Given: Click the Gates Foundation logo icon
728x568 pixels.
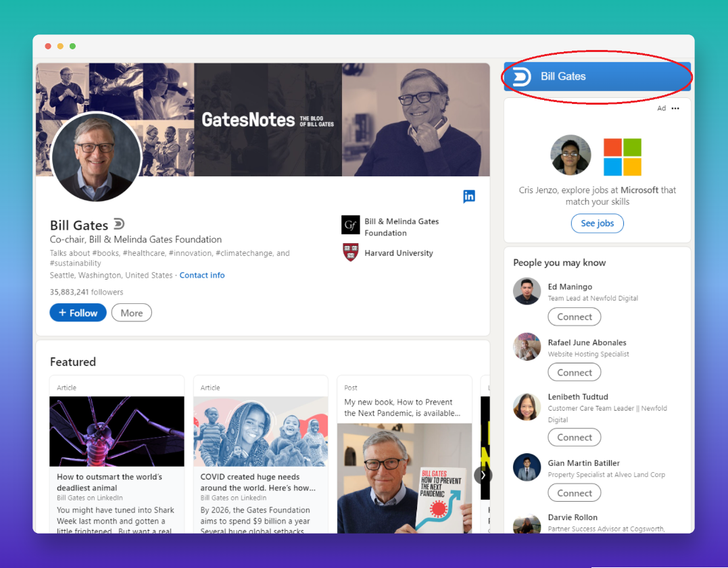Looking at the screenshot, I should (x=351, y=225).
